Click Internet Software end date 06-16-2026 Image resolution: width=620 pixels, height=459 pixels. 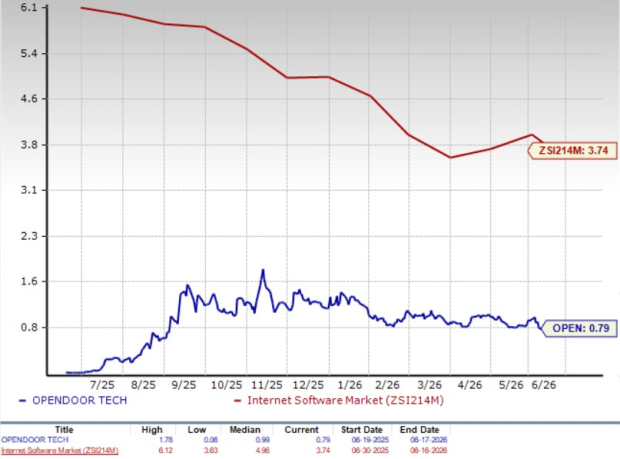429,450
